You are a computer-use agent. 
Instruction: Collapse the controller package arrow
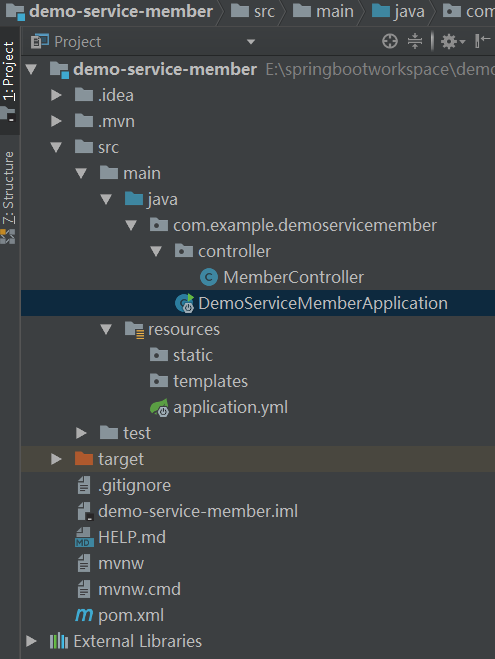156,251
